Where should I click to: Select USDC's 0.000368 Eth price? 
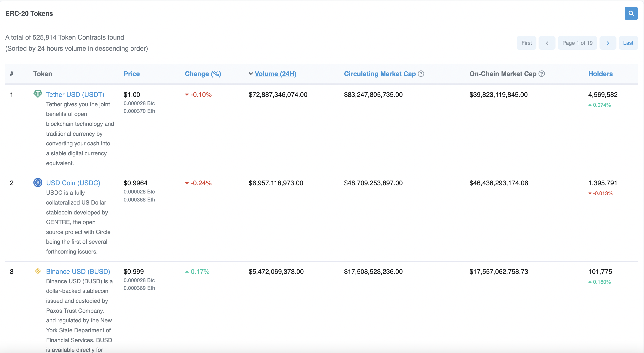[x=139, y=200]
